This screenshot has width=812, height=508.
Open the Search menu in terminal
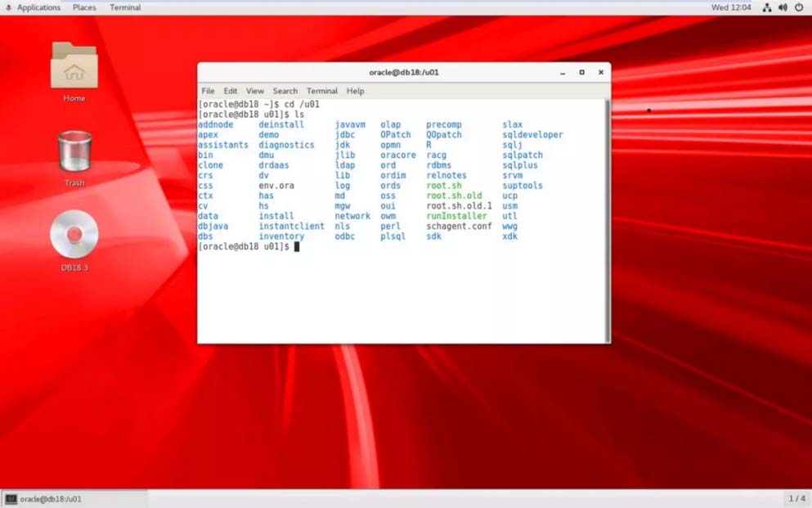(285, 91)
